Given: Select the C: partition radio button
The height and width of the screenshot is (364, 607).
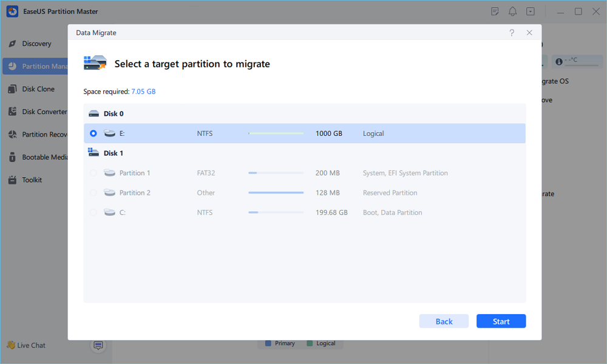Looking at the screenshot, I should [x=93, y=212].
